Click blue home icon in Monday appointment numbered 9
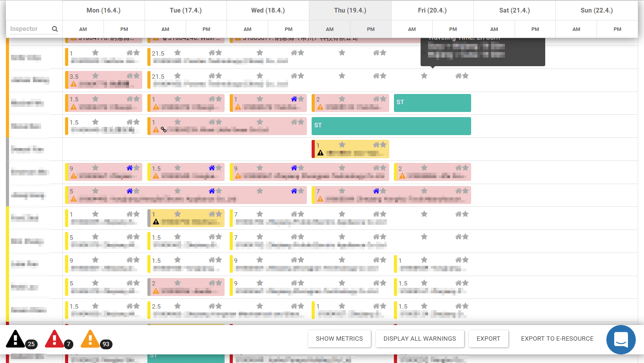The height and width of the screenshot is (363, 644). [x=130, y=168]
